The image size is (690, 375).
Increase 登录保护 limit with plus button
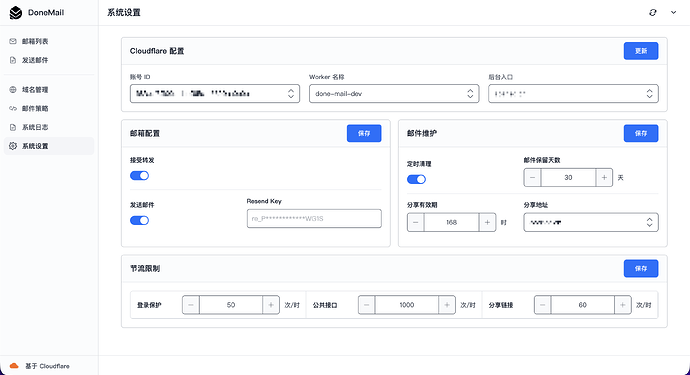(x=271, y=305)
